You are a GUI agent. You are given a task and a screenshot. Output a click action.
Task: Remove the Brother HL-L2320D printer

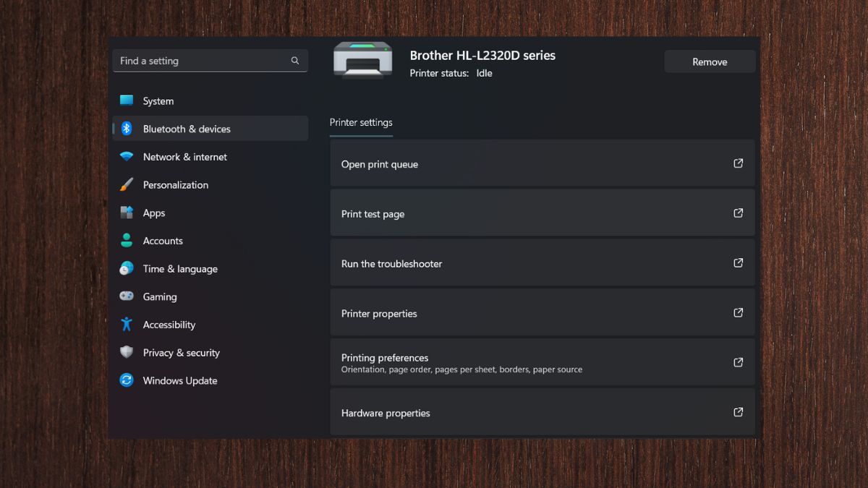pyautogui.click(x=709, y=61)
